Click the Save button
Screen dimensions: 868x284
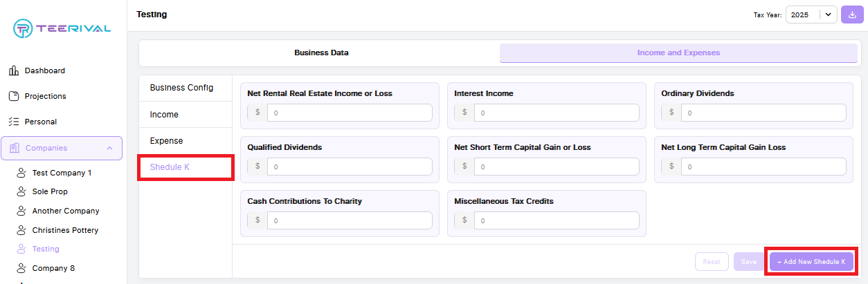(x=749, y=262)
